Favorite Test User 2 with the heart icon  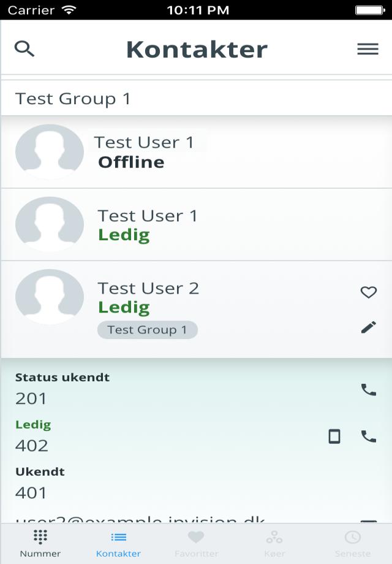pos(368,292)
